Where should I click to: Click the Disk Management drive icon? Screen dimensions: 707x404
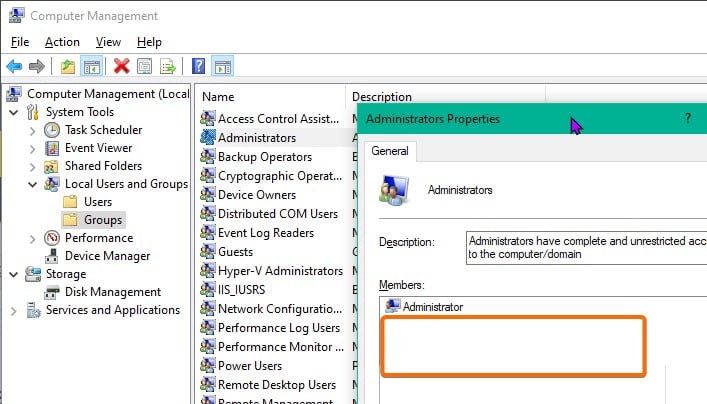(51, 292)
